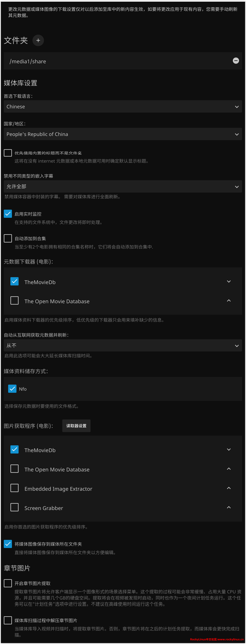The height and width of the screenshot is (644, 246).
Task: Enable 优先使用内置的标题而不是文件名 checkbox
Action: pos(8,153)
